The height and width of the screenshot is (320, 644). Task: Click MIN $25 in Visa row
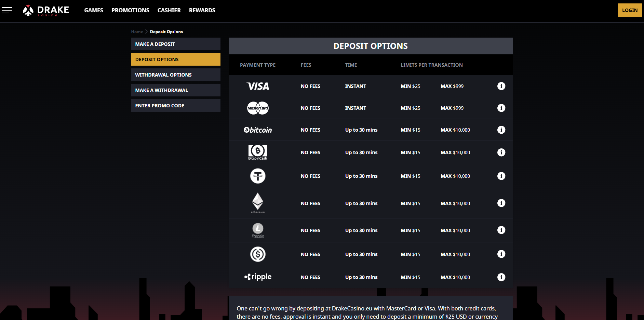point(411,86)
